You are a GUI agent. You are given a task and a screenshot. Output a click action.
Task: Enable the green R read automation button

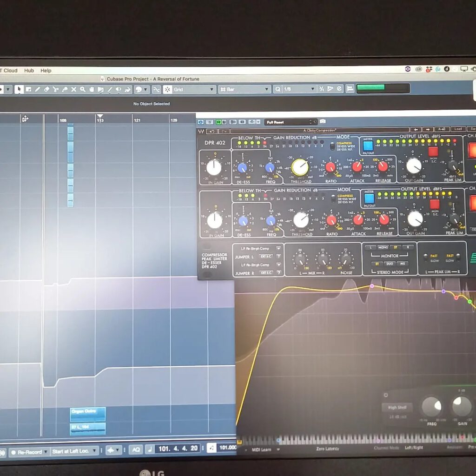[x=218, y=122]
